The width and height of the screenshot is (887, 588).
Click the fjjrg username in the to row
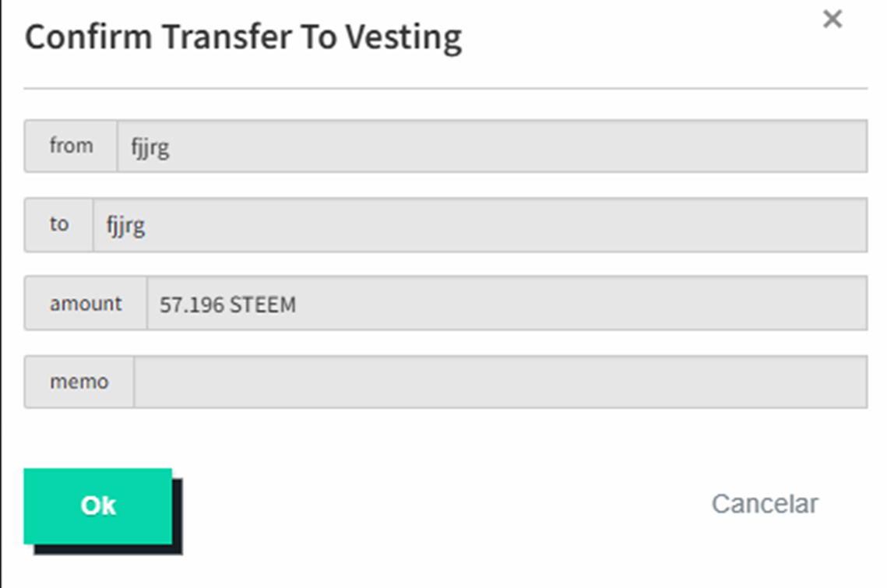point(126,227)
